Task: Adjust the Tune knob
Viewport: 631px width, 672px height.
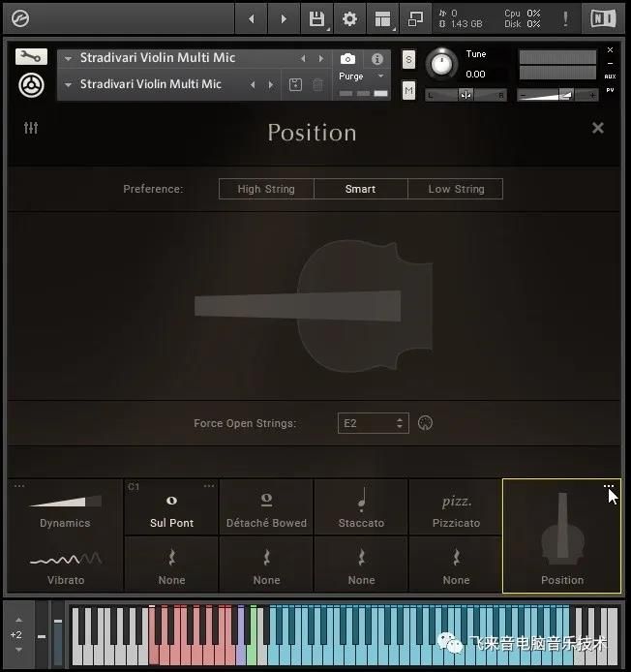Action: [441, 64]
